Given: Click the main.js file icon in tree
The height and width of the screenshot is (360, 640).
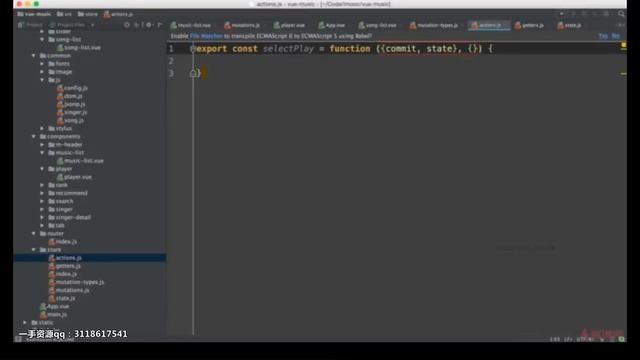Looking at the screenshot, I should [x=43, y=314].
